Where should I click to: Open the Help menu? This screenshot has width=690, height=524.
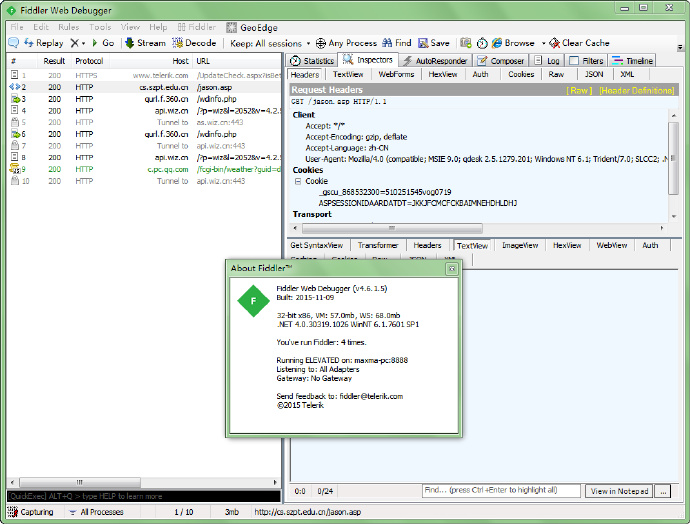coord(158,27)
